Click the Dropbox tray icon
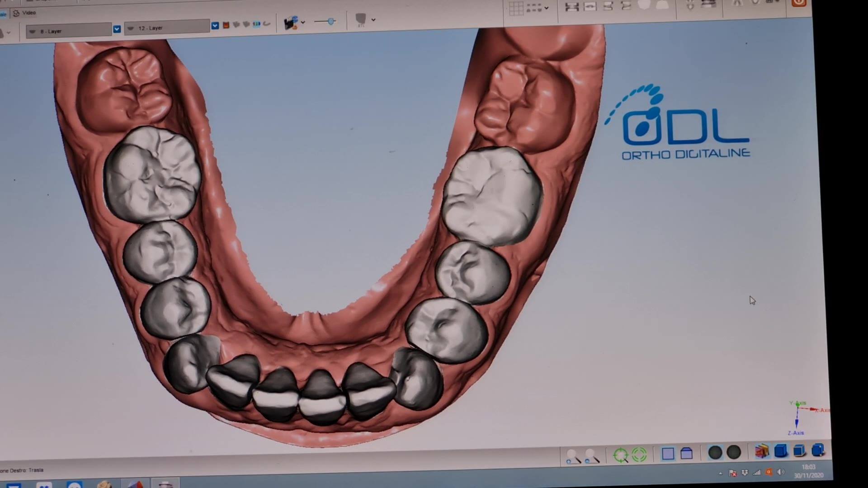 (x=745, y=473)
